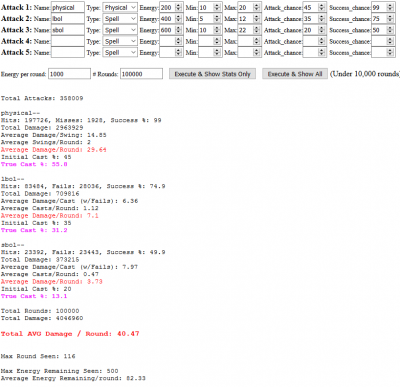Select 'Total AVG Damage / Round: 40.47'
400x387 pixels.
70,334
